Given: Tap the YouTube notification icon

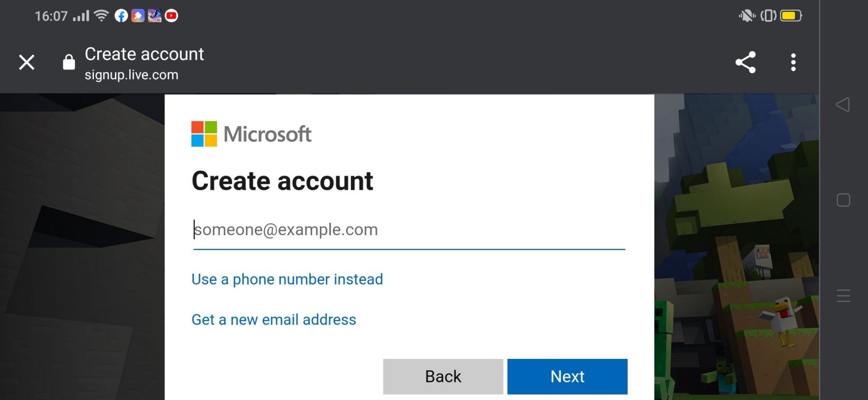Looking at the screenshot, I should [x=171, y=16].
